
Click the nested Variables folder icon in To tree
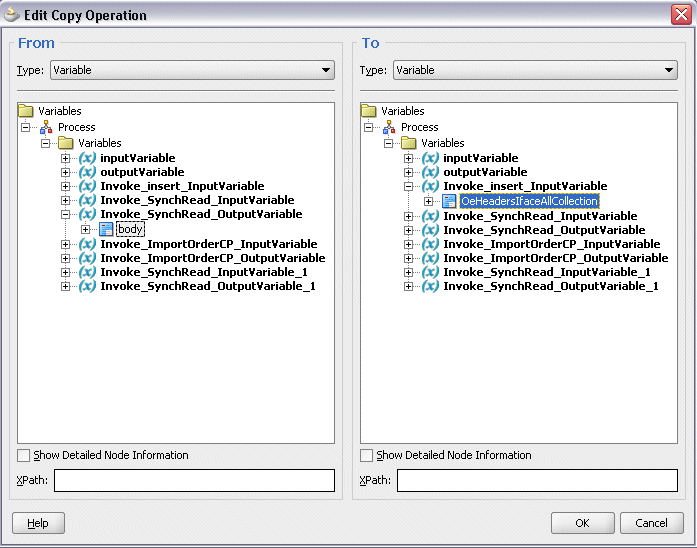[x=409, y=143]
